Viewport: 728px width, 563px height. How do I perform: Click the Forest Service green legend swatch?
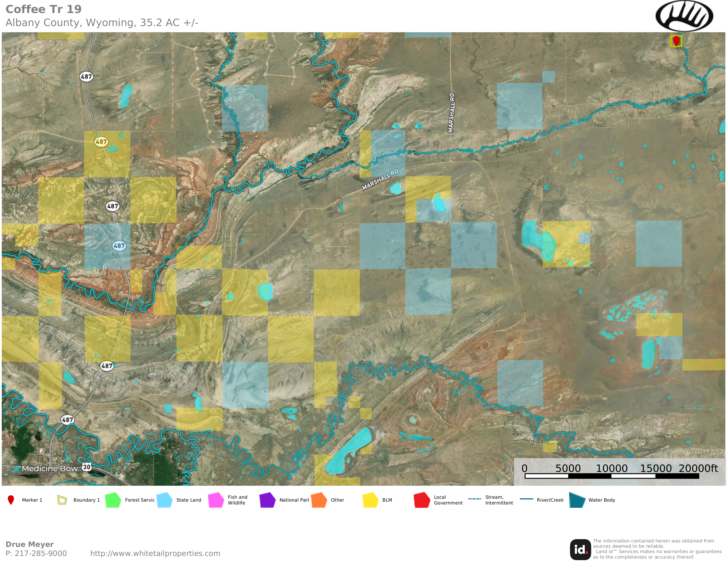(113, 500)
